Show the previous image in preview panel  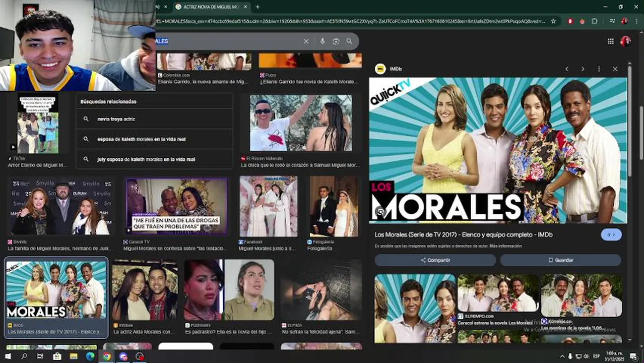tap(567, 69)
